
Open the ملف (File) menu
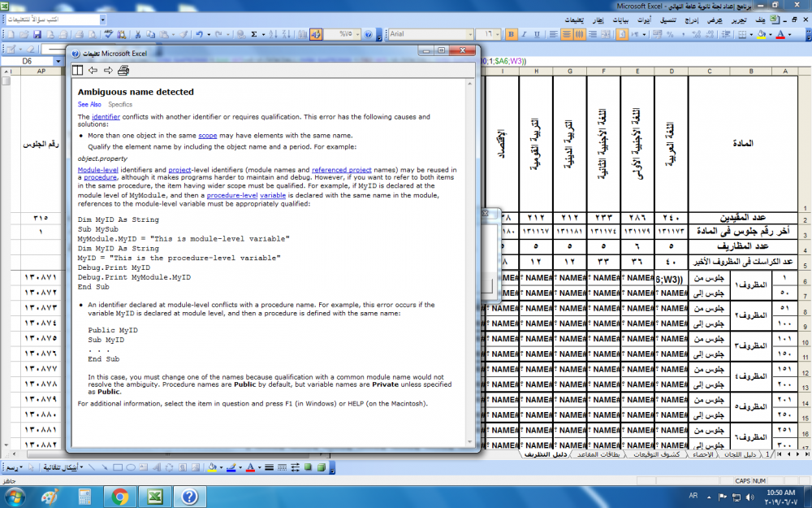pos(760,20)
